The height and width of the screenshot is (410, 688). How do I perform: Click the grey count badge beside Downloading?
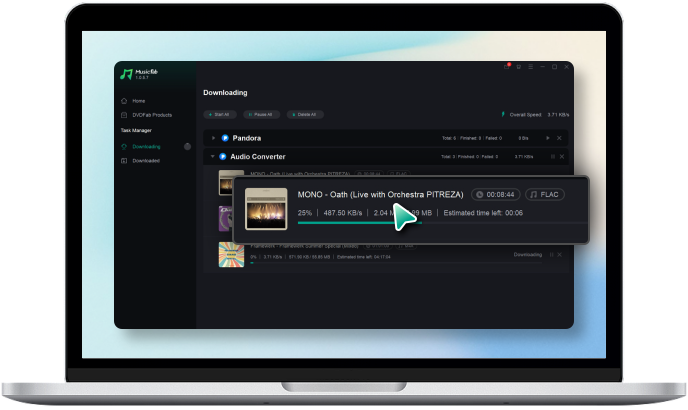pos(187,147)
